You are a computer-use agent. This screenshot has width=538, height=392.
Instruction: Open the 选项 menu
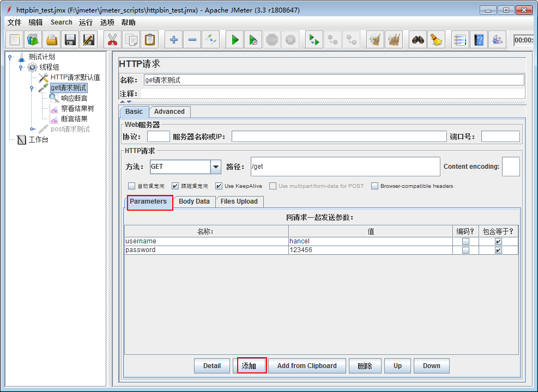tap(107, 23)
